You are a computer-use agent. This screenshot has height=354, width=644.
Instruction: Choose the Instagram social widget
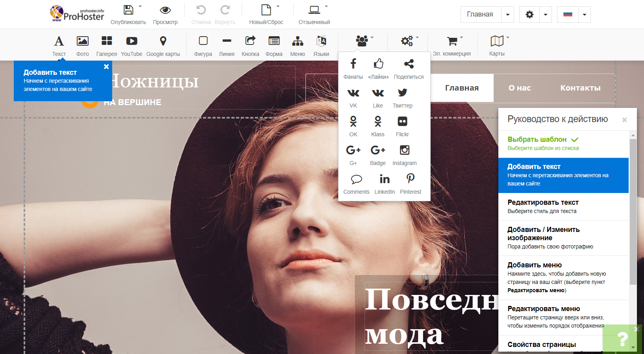(404, 155)
